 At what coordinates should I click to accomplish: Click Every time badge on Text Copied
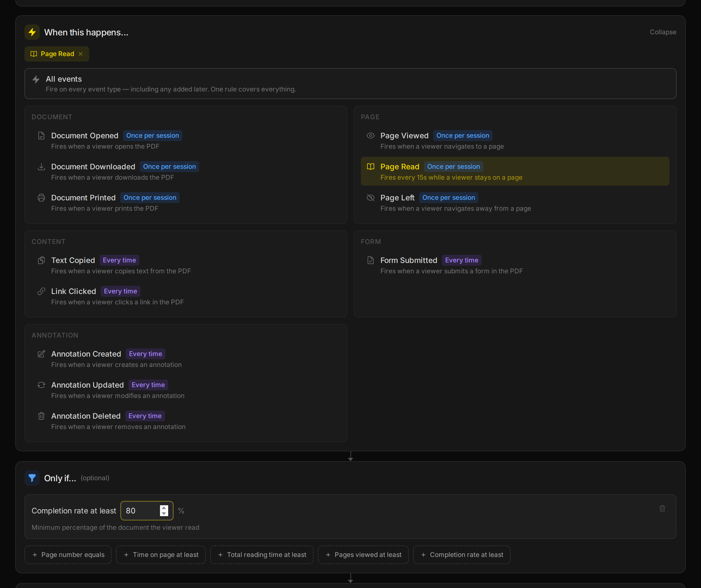[x=119, y=260]
